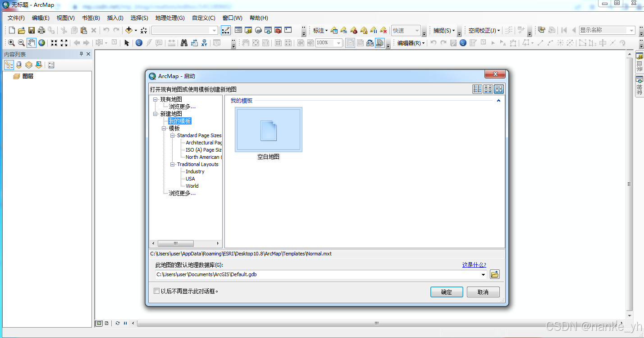The height and width of the screenshot is (338, 644).
Task: Open the 捕捉(S) snapping dropdown
Action: 444,30
